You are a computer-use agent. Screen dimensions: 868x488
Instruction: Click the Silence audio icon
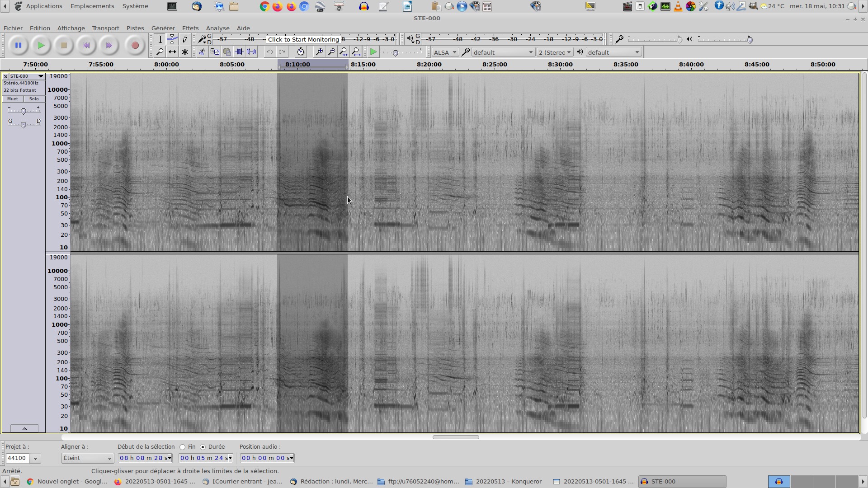[251, 52]
